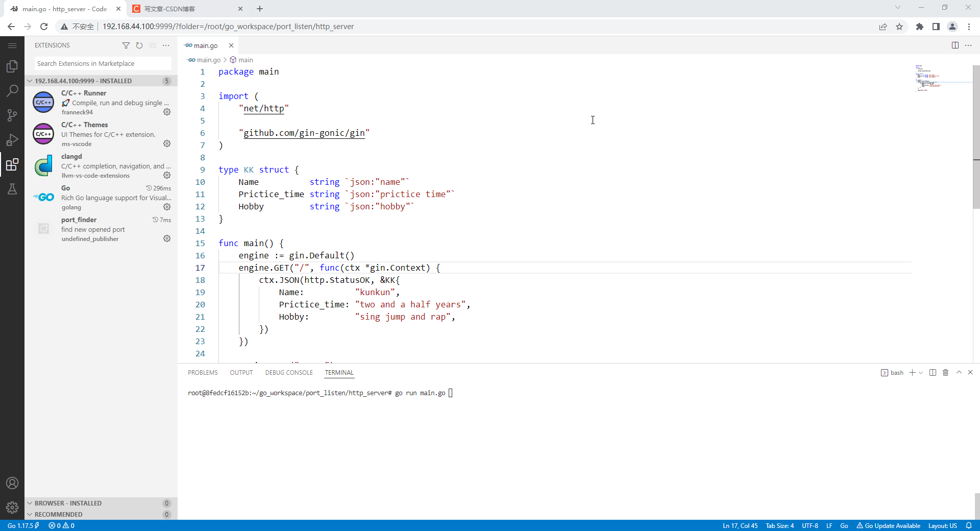The height and width of the screenshot is (531, 980).
Task: Refresh the extensions list
Action: [x=139, y=45]
